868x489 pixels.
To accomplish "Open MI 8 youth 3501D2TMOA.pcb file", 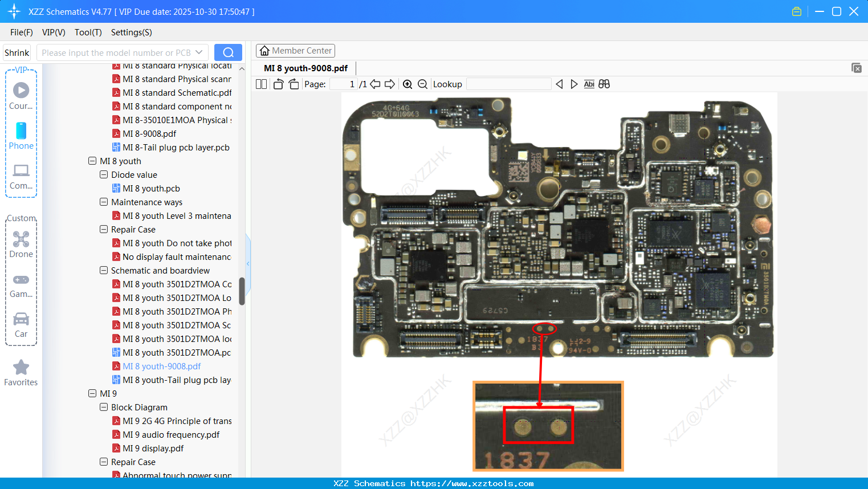I will point(177,353).
